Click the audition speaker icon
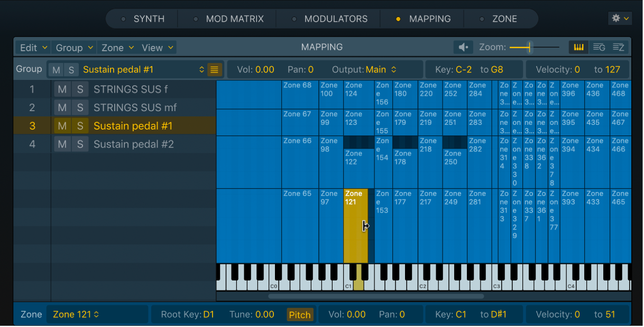Image resolution: width=644 pixels, height=327 pixels. click(463, 47)
